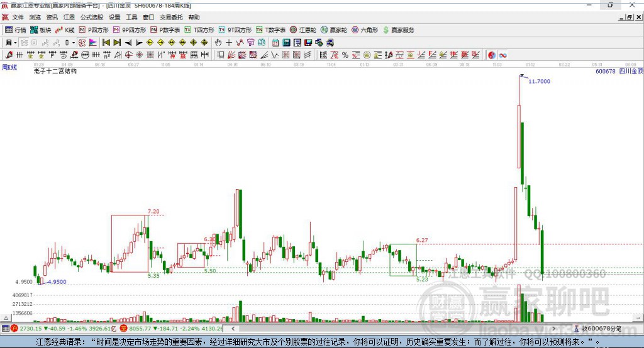Open the T四方形 tool
Screen dimensions: 644x348
(199, 30)
